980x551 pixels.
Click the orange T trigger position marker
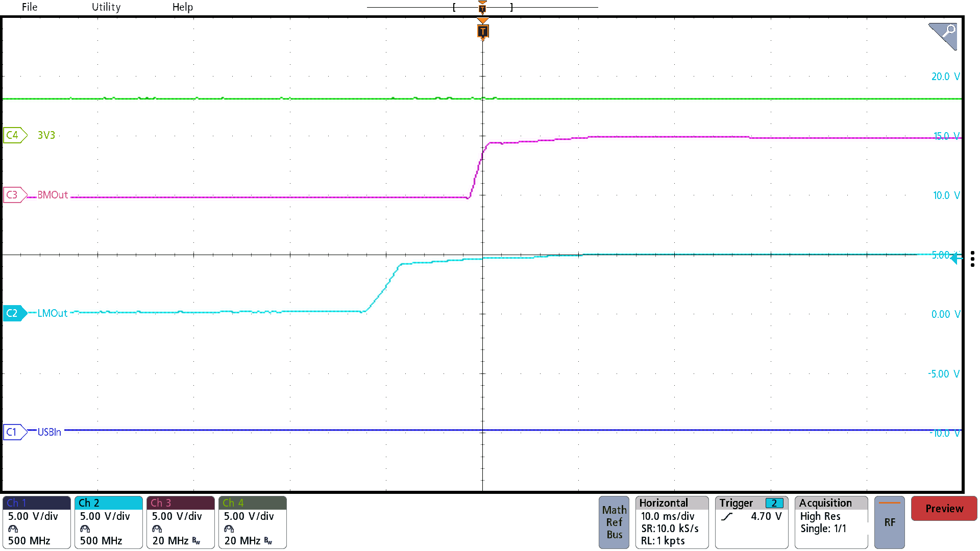coord(482,31)
